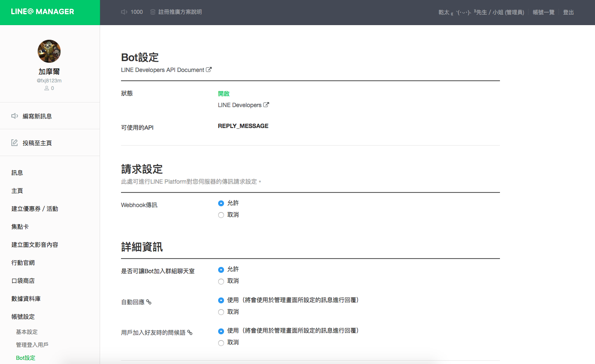Click the 1000 message count
The height and width of the screenshot is (364, 595).
pos(137,12)
